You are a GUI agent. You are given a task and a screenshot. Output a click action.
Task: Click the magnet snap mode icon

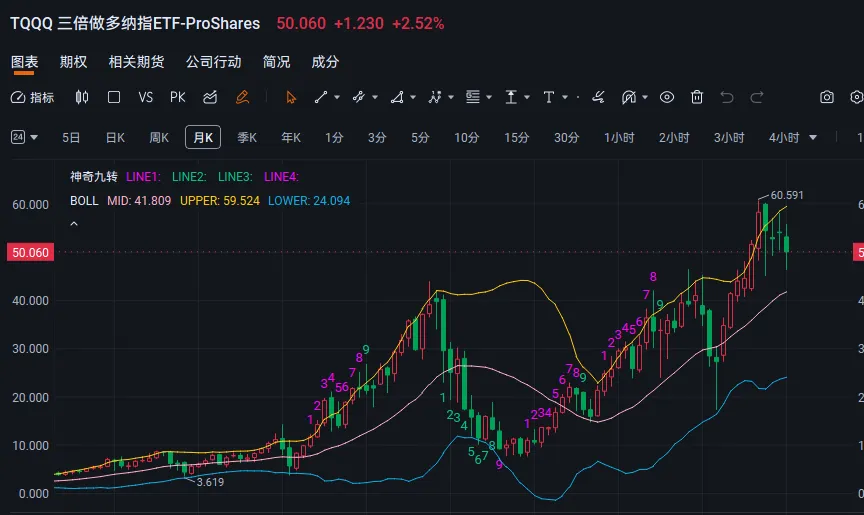(629, 97)
